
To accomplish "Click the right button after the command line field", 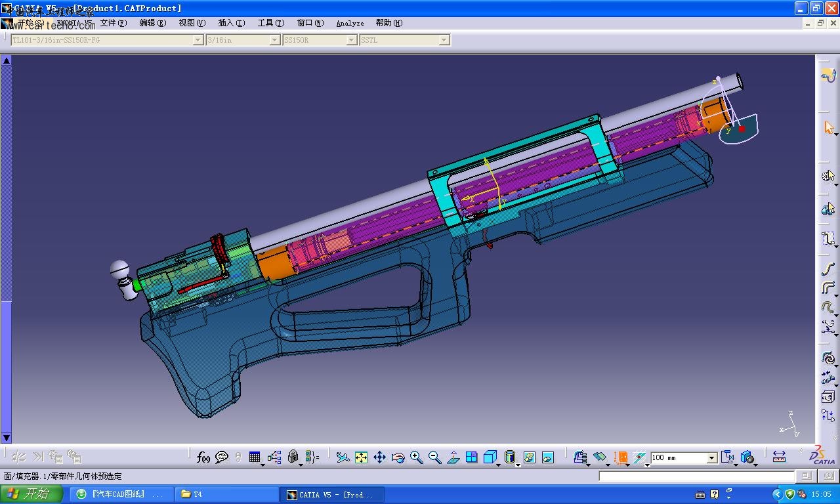I will (x=829, y=476).
